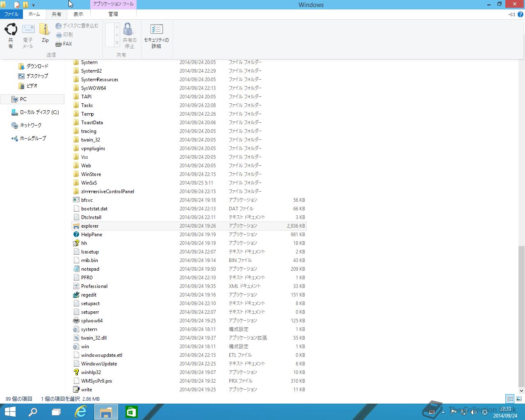Switch to the 共有 ribbon tab
The width and height of the screenshot is (525, 420).
(x=56, y=14)
